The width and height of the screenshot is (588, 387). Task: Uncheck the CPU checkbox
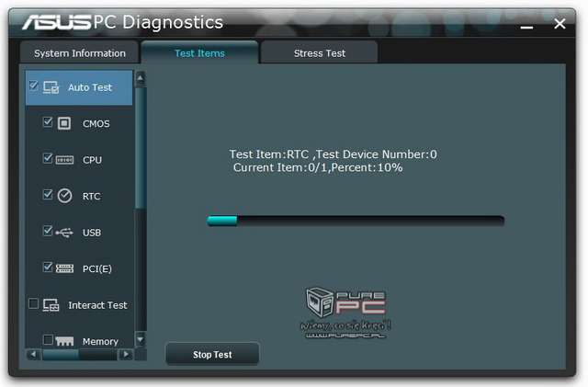click(48, 158)
